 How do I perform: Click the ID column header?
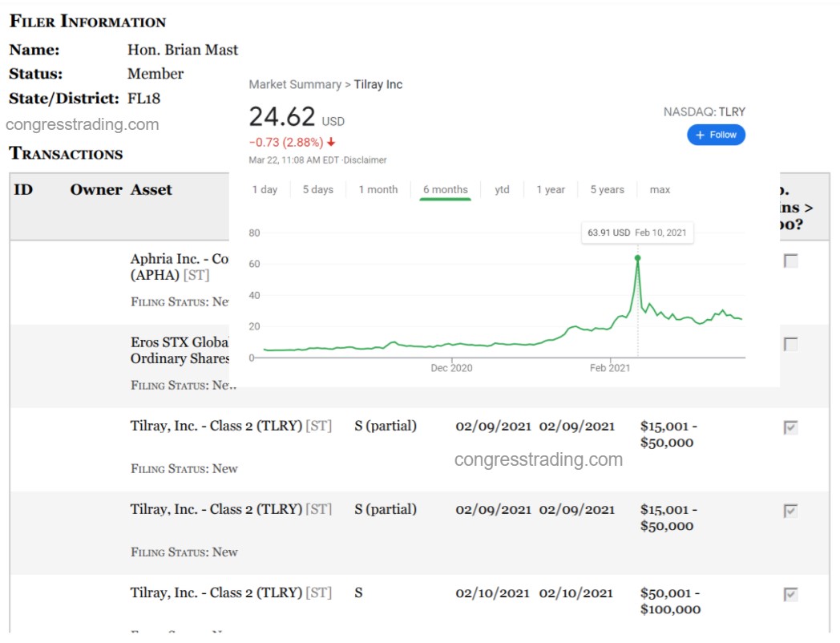point(23,190)
